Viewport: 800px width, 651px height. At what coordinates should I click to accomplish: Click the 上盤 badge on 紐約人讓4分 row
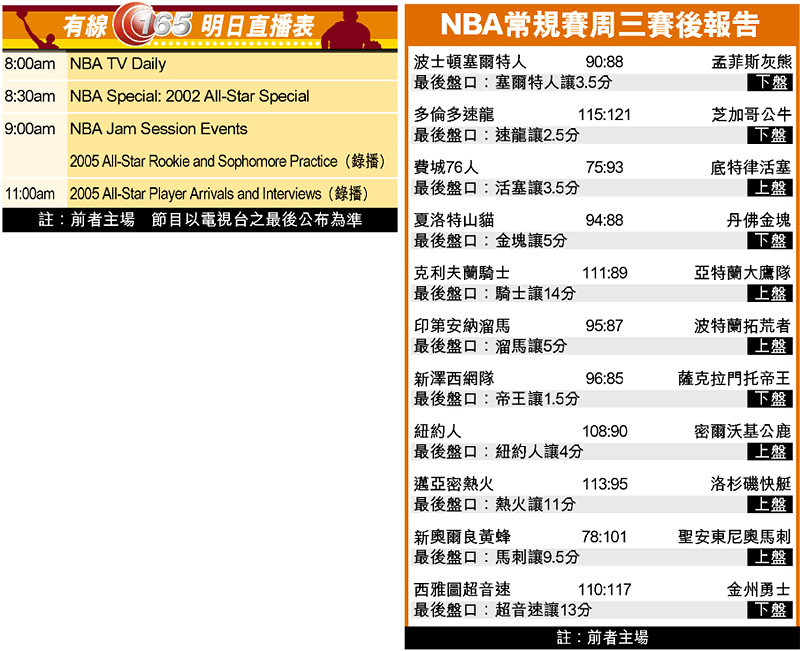[770, 452]
